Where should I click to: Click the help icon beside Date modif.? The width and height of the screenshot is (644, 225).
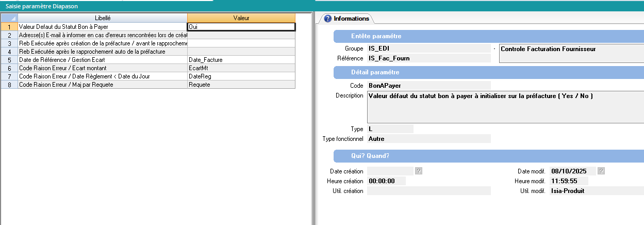click(601, 171)
